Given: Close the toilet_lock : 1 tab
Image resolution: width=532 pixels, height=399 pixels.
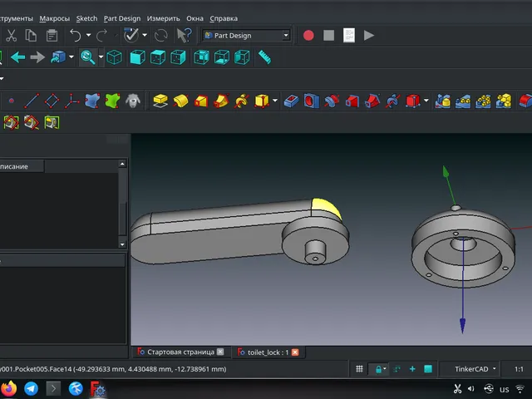Looking at the screenshot, I should (295, 352).
